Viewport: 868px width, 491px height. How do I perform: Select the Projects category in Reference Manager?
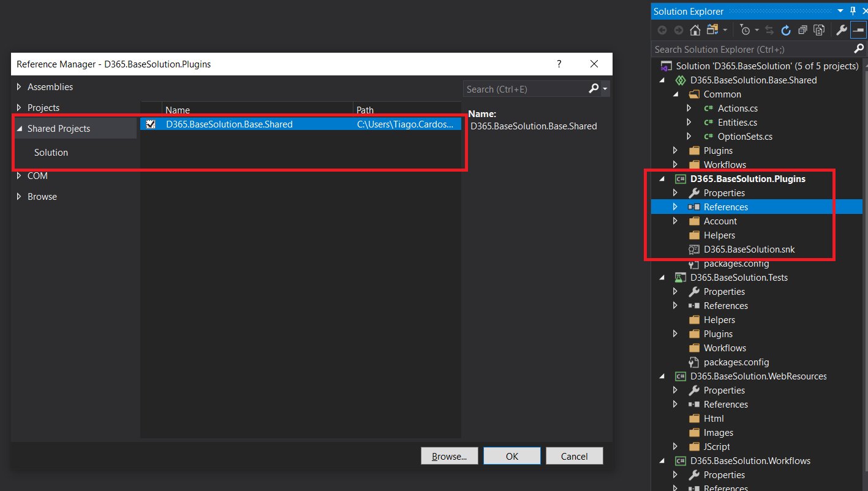pyautogui.click(x=43, y=108)
